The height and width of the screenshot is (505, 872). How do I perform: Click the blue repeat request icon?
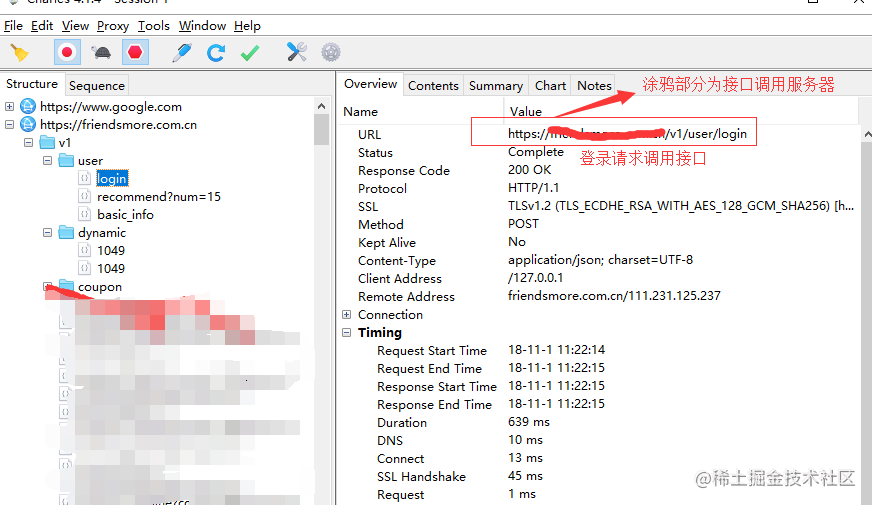(216, 53)
